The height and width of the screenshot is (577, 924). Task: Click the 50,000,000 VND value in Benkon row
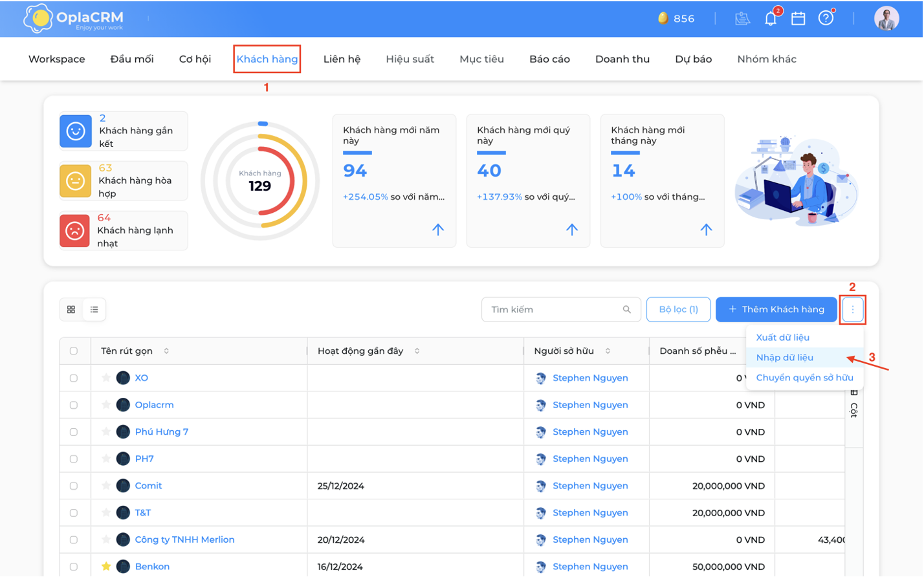729,567
